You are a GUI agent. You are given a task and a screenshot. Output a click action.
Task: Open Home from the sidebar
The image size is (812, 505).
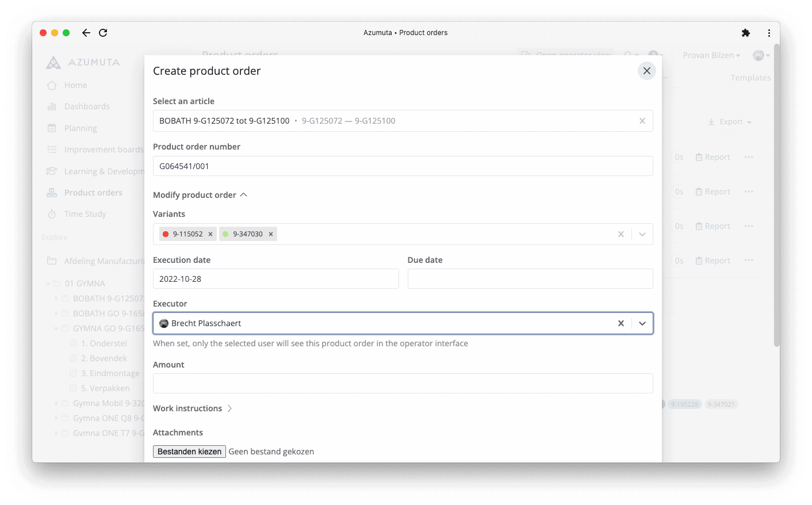pos(51,85)
